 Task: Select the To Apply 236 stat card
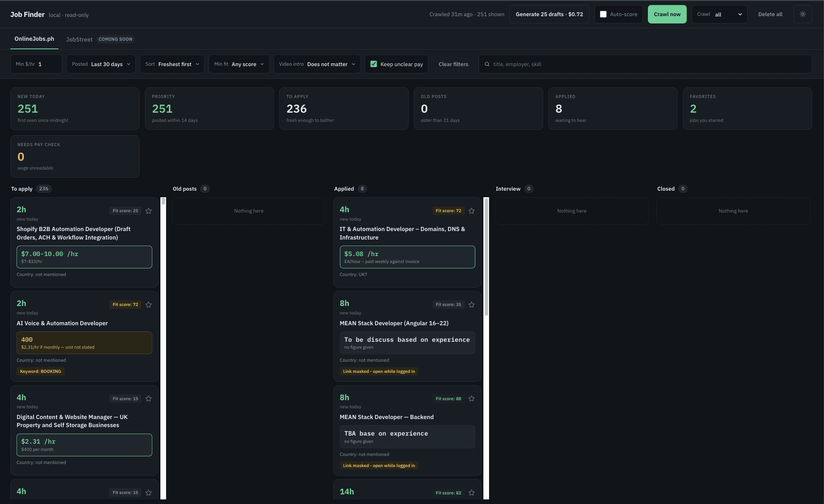click(344, 109)
